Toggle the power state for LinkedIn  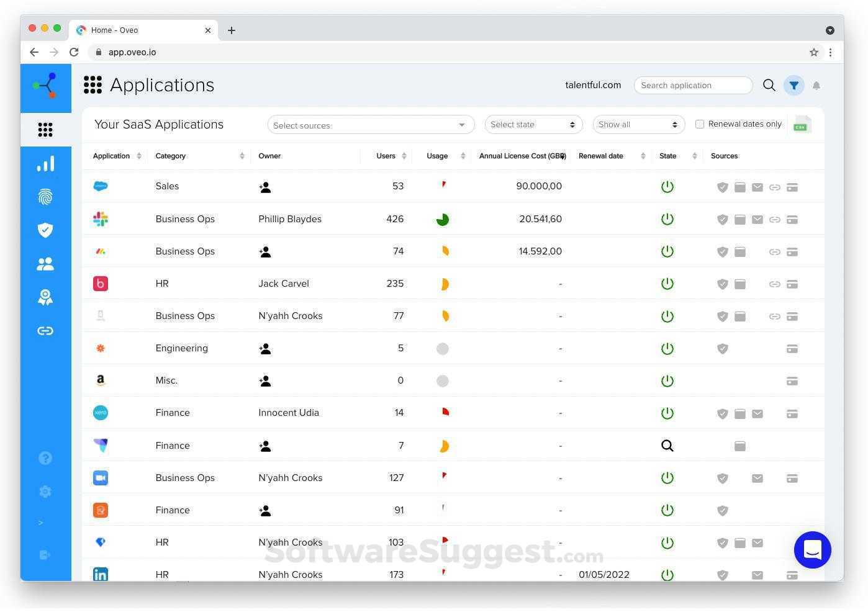pyautogui.click(x=667, y=575)
